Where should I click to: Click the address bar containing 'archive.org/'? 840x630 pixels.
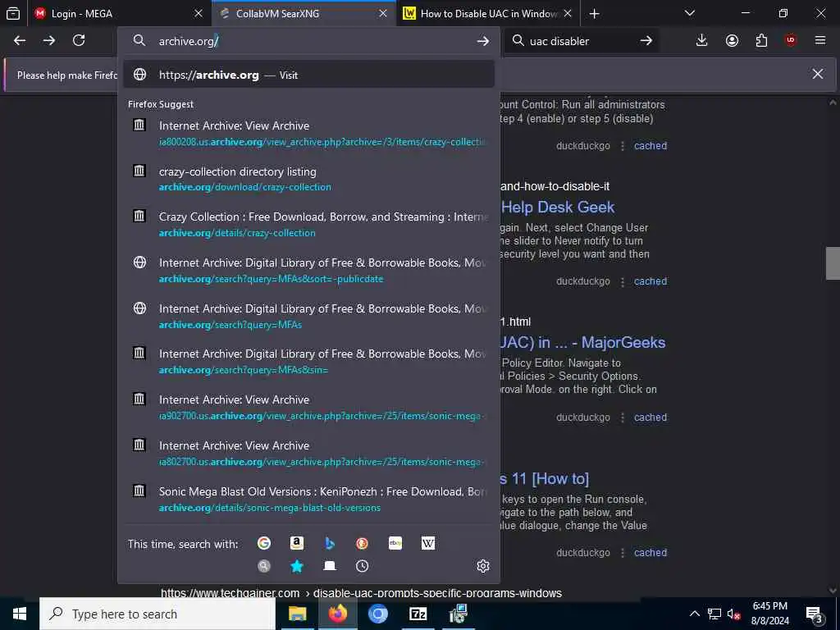pyautogui.click(x=311, y=41)
